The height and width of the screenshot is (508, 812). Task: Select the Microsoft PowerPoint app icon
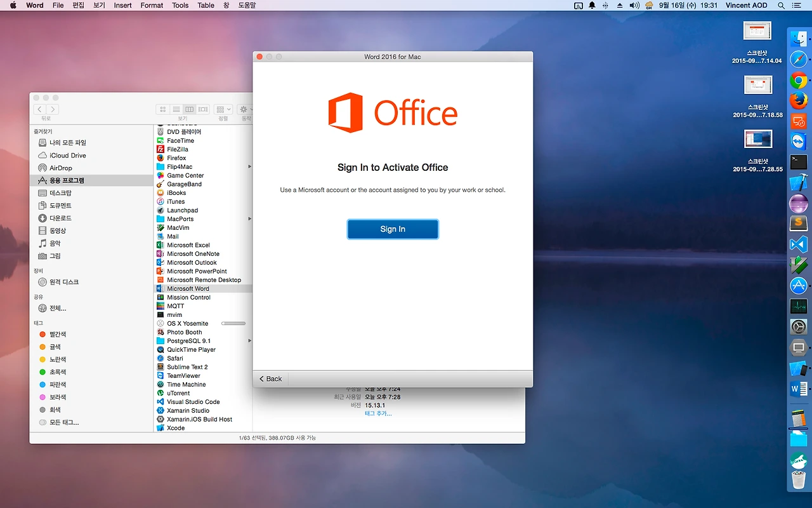tap(160, 271)
